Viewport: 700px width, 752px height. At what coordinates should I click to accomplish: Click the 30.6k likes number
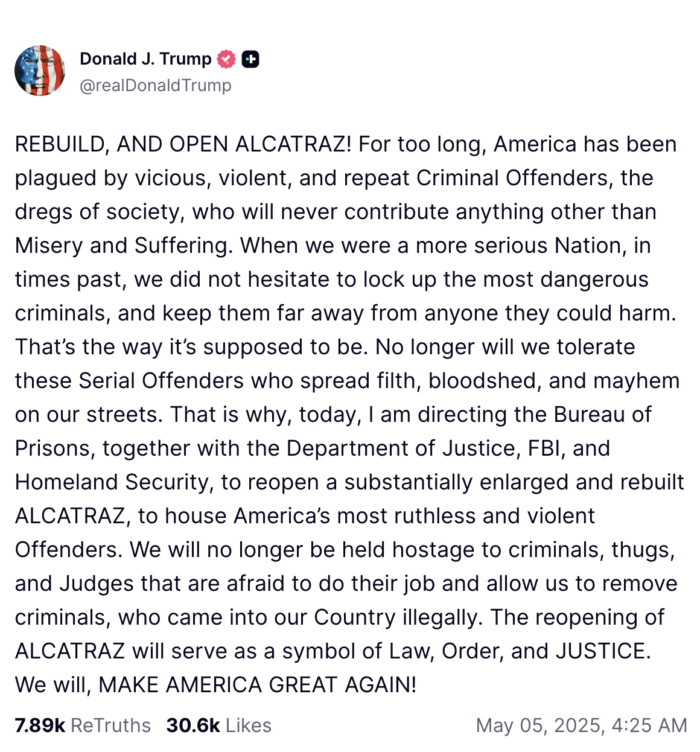tap(192, 725)
